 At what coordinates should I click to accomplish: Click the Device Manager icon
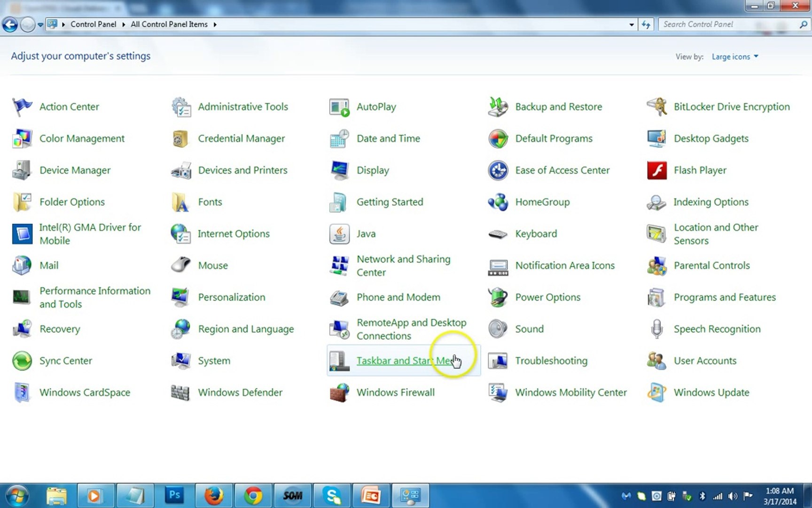point(22,170)
